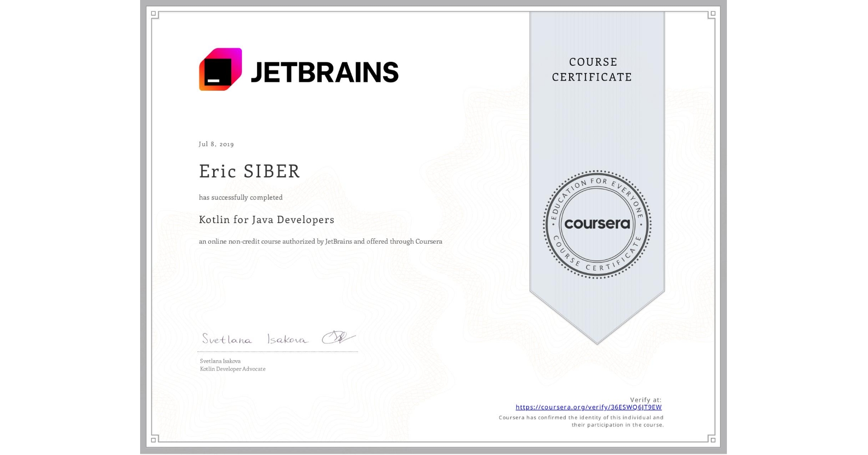Open the verification link coursera.org/verify/36ESWQ6JT9EW
868x455 pixels.
[588, 407]
